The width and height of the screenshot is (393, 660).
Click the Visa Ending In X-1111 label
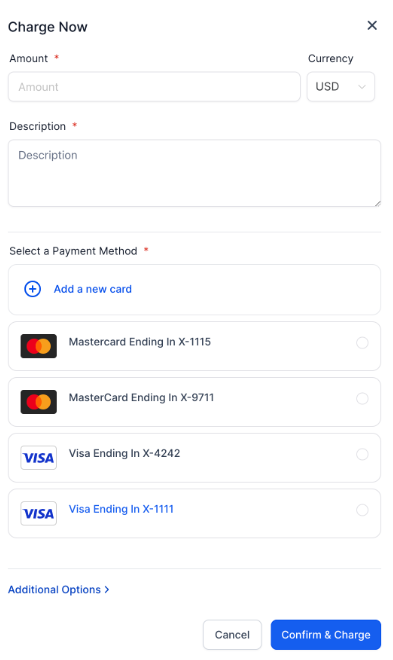(121, 509)
